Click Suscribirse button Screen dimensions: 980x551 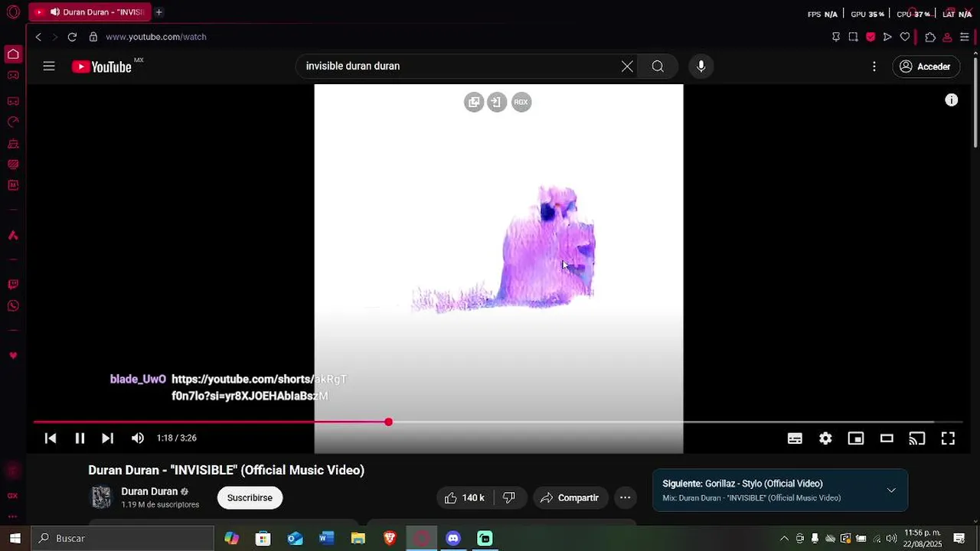coord(250,498)
